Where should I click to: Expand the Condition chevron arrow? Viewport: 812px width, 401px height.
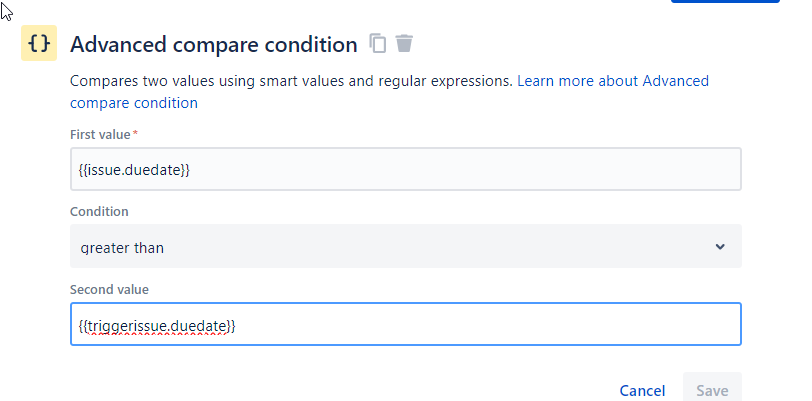[x=720, y=247]
